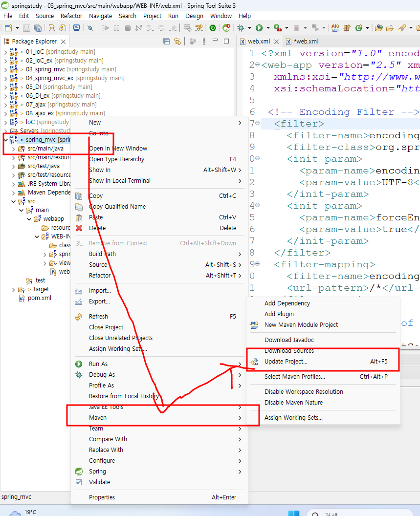The width and height of the screenshot is (420, 516).
Task: Close the Package Explorer view tab
Action: (63, 42)
